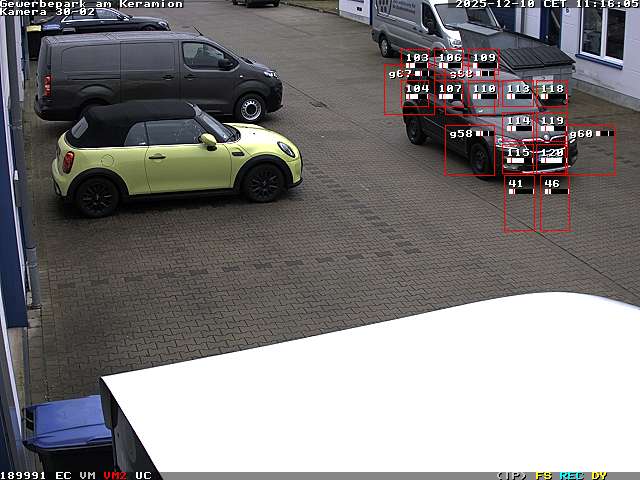This screenshot has height=480, width=640.
Task: Select detection zone labeled g60
Action: pos(591,150)
